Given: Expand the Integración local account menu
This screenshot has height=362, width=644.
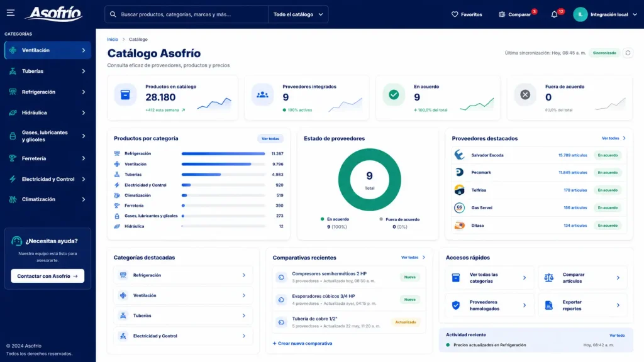Looking at the screenshot, I should [635, 14].
